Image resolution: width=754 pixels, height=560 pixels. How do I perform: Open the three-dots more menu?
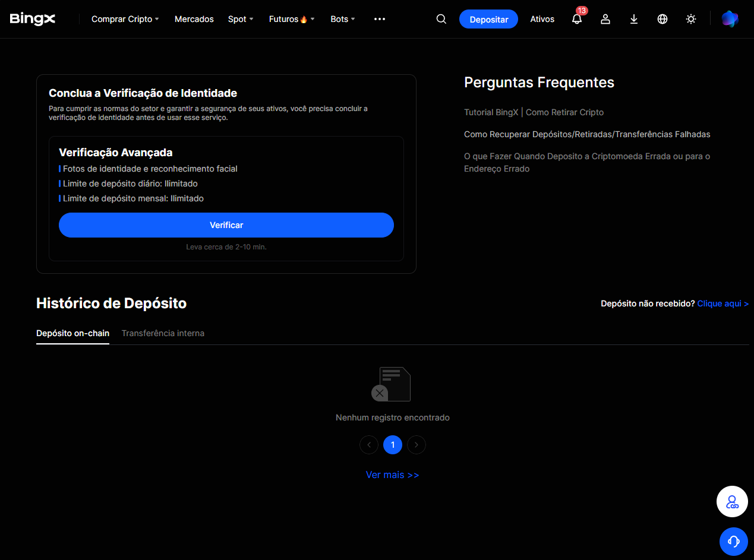click(x=380, y=19)
